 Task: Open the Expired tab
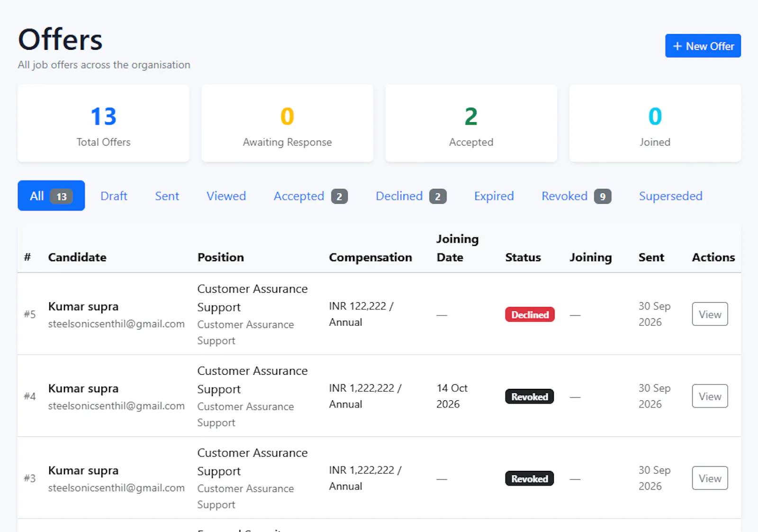coord(494,196)
